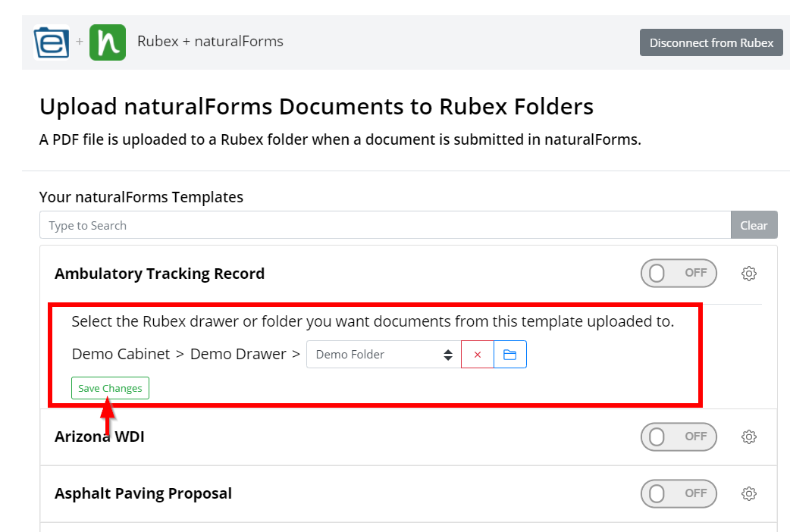
Task: Focus the Type to Search field
Action: pyautogui.click(x=385, y=225)
